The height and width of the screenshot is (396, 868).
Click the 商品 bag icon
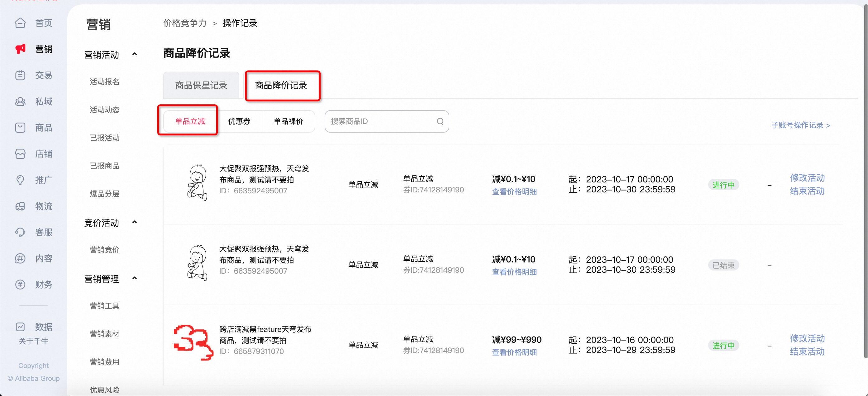pyautogui.click(x=20, y=128)
